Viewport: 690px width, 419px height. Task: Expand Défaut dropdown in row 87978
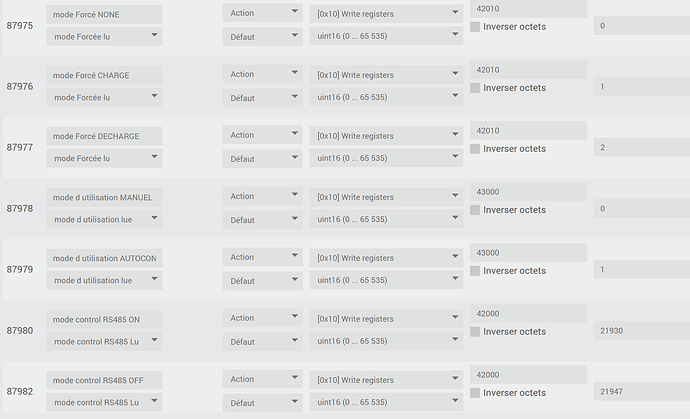coord(262,219)
